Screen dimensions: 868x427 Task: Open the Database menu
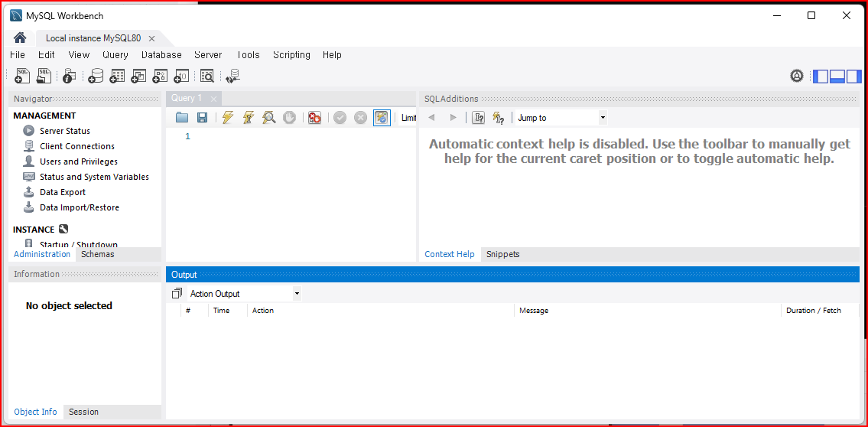(161, 55)
